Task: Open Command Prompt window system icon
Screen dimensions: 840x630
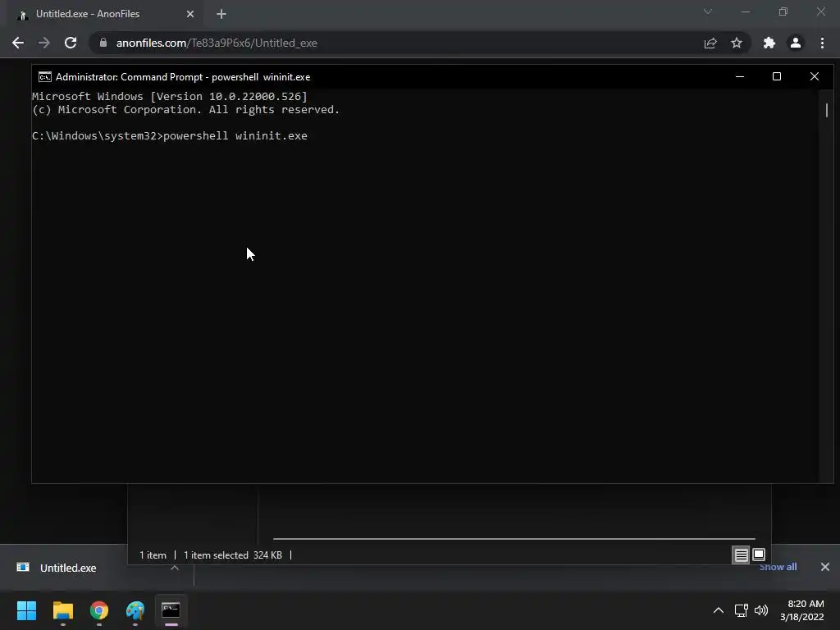Action: 45,76
